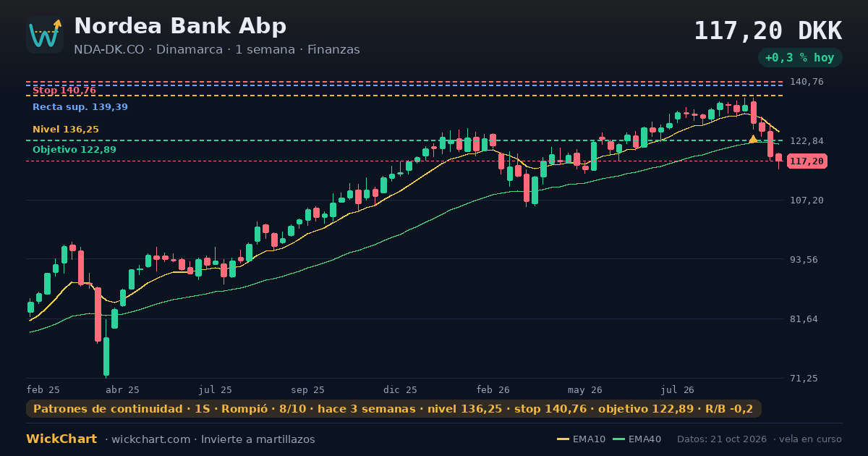
Task: Click the dic 25 date label
Action: (x=401, y=389)
